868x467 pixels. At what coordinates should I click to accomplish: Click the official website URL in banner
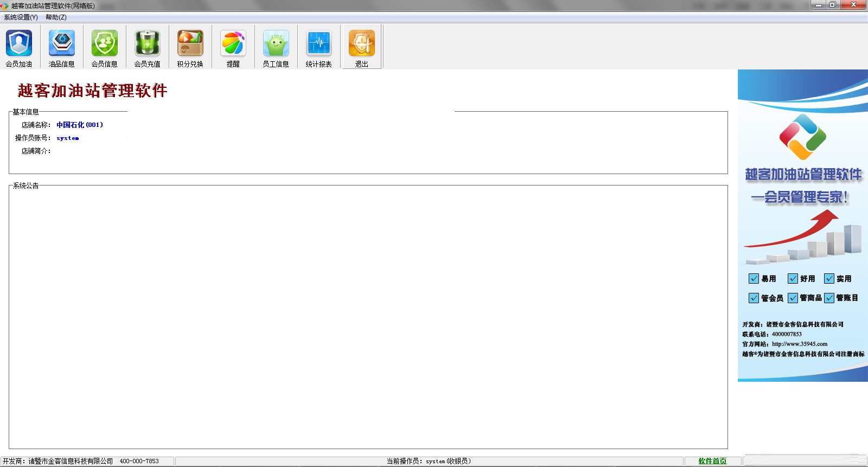click(800, 344)
